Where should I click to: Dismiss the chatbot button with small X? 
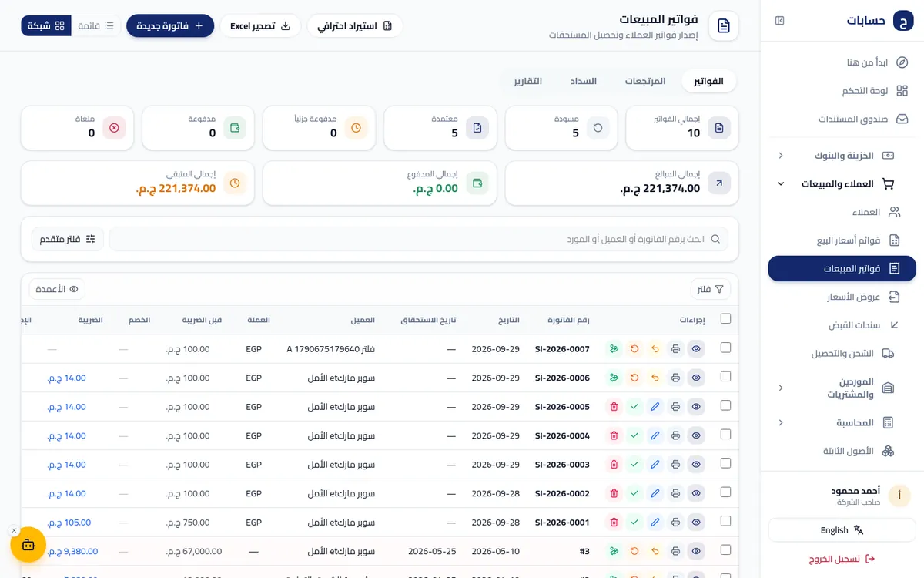(14, 530)
